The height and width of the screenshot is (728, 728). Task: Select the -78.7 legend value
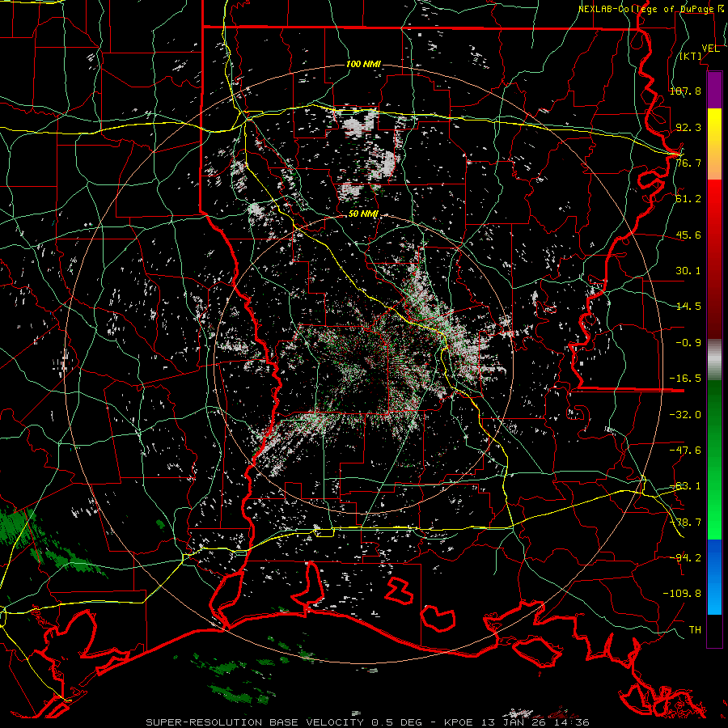tap(685, 523)
